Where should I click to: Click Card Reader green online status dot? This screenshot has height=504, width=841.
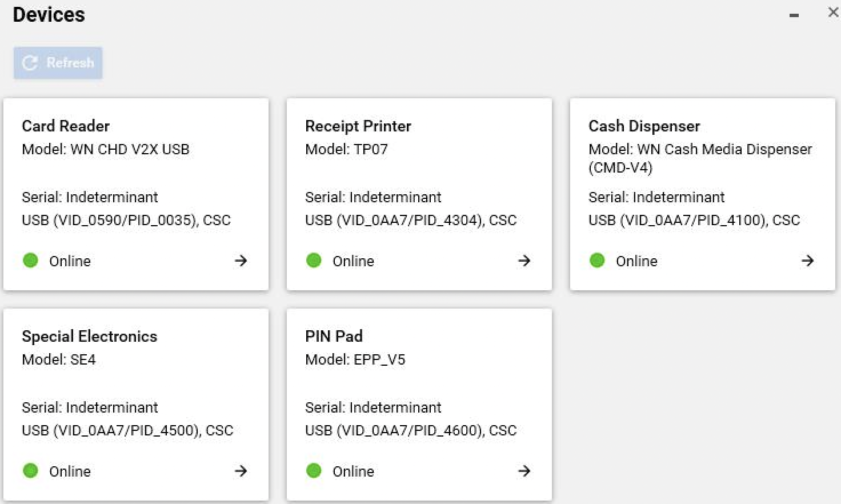click(x=30, y=261)
